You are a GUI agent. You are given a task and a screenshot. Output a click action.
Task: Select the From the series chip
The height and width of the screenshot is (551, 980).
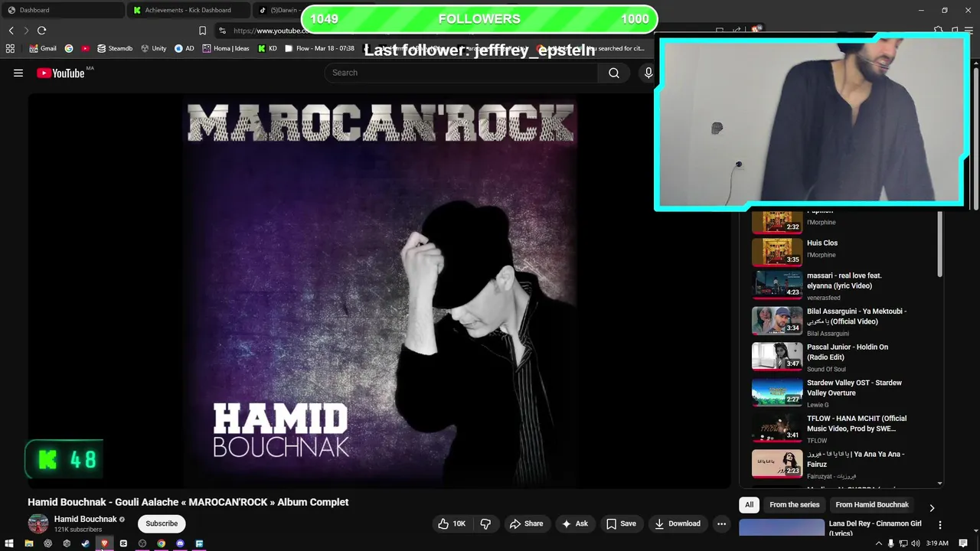[x=794, y=505]
